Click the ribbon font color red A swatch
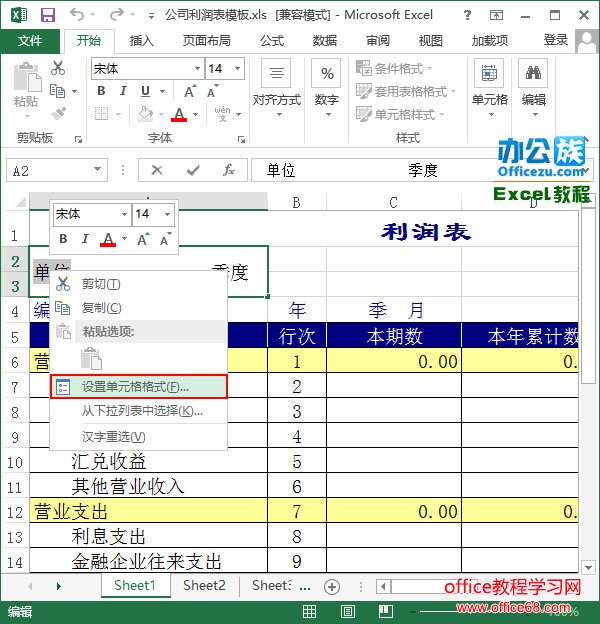 179,114
